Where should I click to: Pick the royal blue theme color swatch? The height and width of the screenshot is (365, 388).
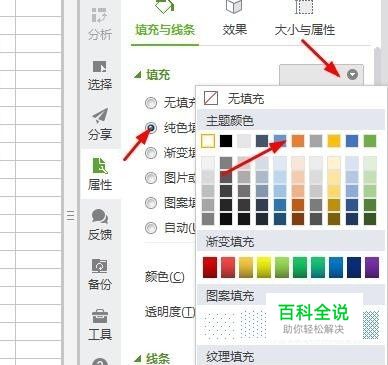pos(352,141)
